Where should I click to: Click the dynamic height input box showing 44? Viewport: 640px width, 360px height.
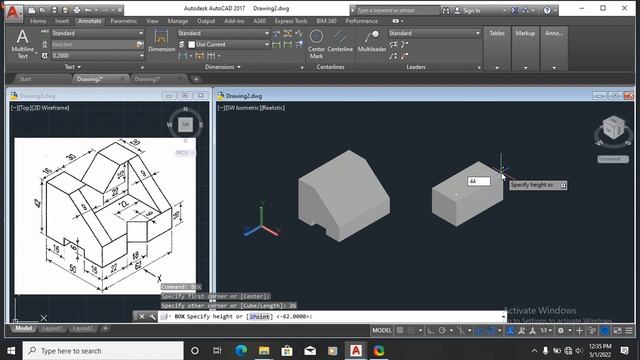pyautogui.click(x=478, y=181)
